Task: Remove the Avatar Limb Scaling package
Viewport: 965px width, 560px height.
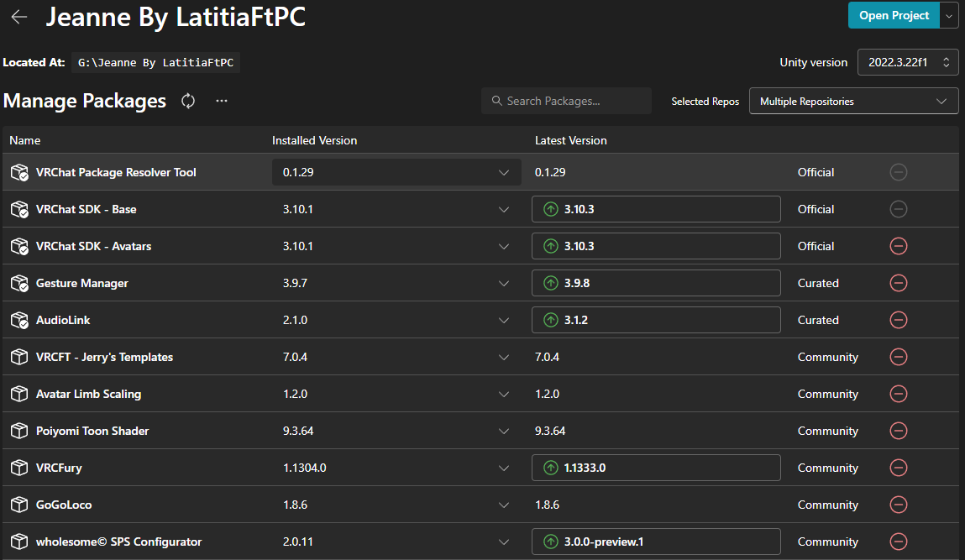Action: point(899,394)
